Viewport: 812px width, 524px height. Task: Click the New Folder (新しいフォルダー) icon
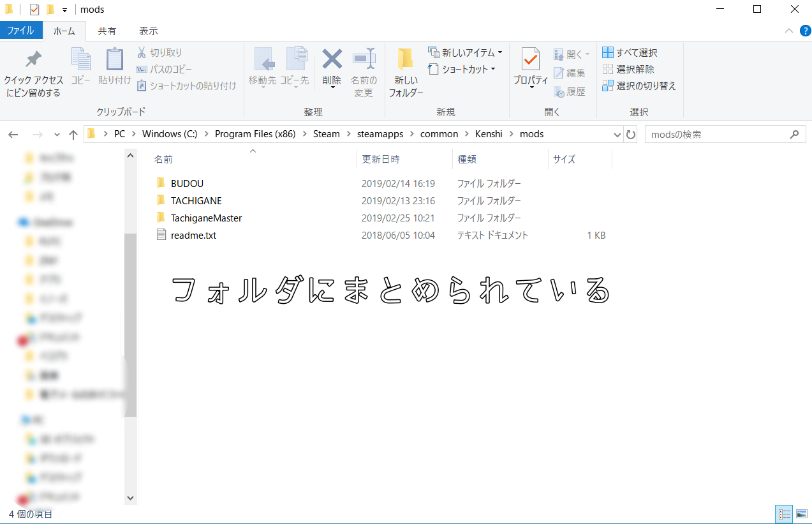406,60
